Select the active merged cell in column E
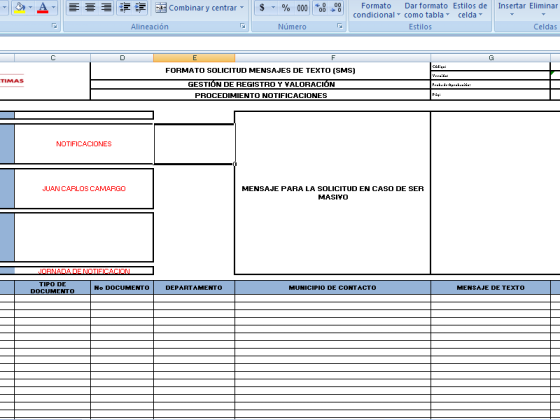 point(194,144)
